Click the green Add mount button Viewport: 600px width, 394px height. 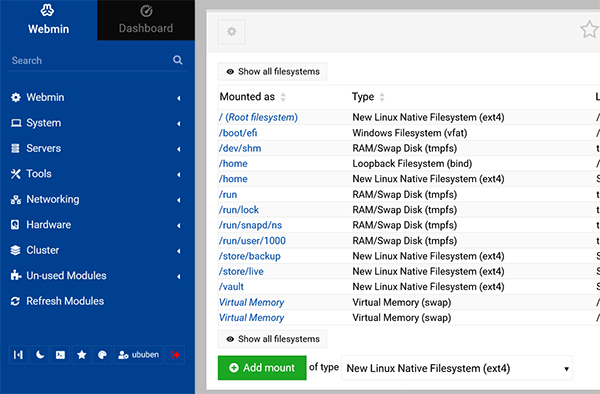tap(262, 368)
